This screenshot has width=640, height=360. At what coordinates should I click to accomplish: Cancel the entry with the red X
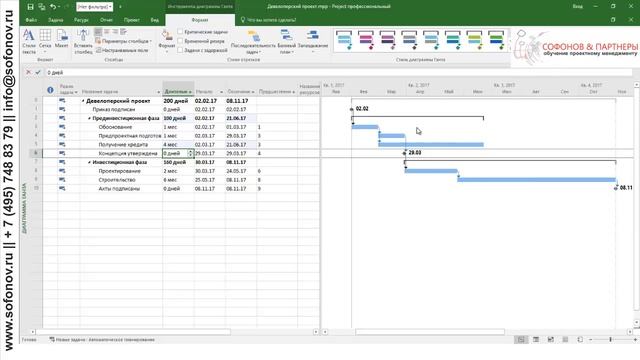(28, 72)
